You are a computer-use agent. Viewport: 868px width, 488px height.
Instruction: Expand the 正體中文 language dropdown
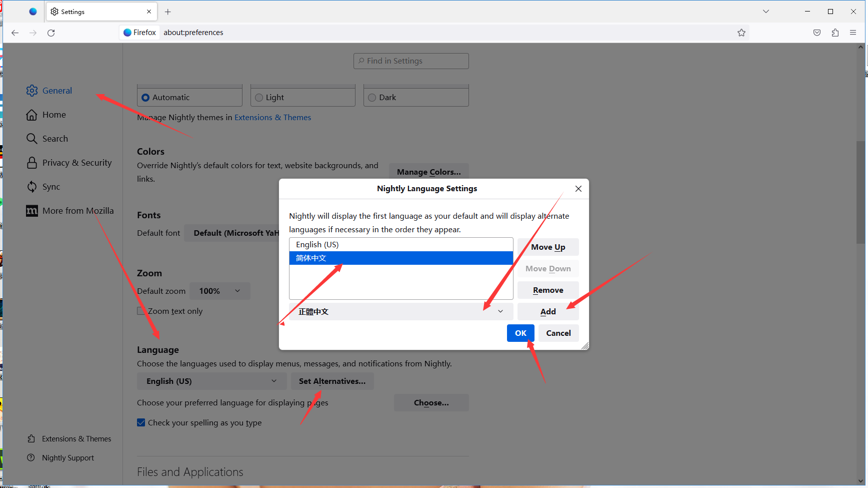tap(400, 311)
